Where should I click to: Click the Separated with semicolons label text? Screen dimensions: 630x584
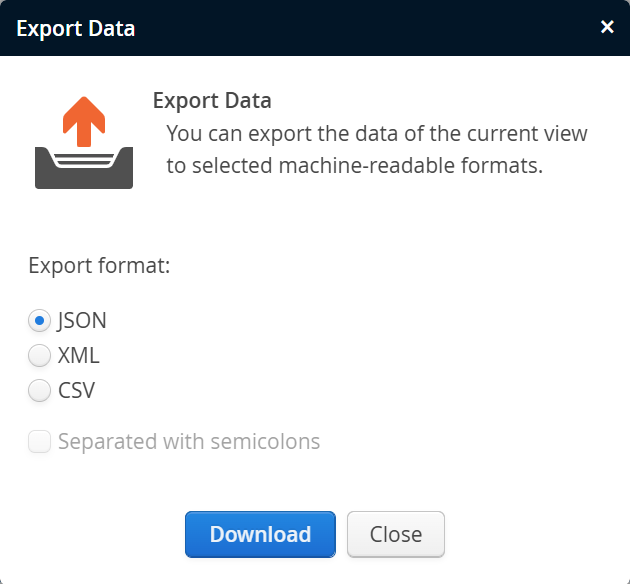(x=189, y=441)
